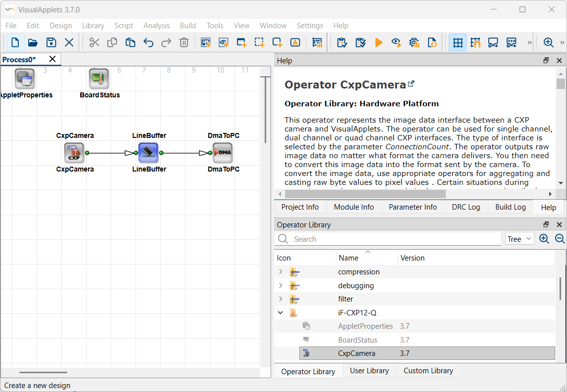Screen dimensions: 567x392
Task: Paste from clipboard using the paste icon
Action: (130, 43)
